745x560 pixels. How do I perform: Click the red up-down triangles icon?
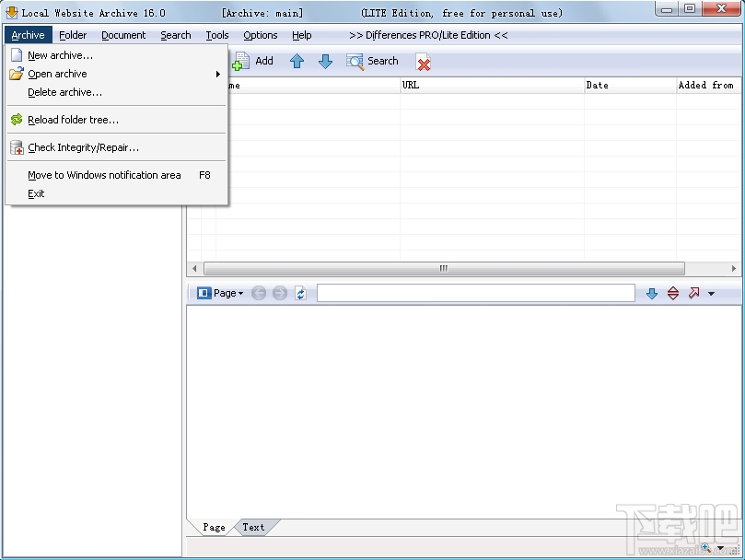[673, 293]
